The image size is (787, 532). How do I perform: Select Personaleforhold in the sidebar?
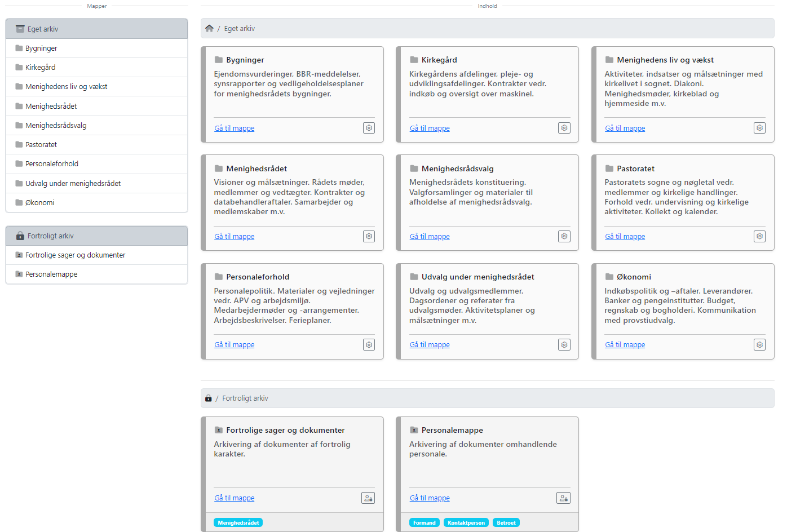pyautogui.click(x=96, y=164)
